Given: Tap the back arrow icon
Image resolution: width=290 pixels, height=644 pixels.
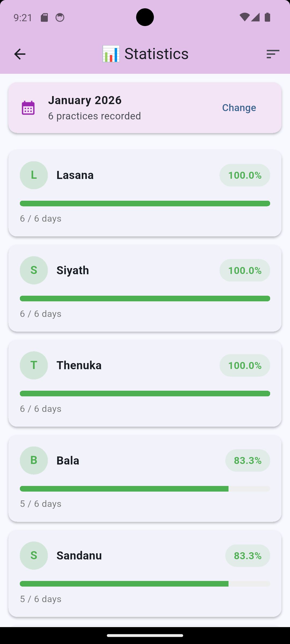Looking at the screenshot, I should tap(20, 54).
